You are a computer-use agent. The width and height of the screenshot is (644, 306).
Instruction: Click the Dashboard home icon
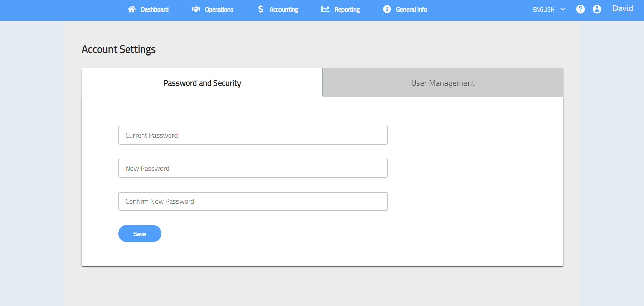(131, 9)
